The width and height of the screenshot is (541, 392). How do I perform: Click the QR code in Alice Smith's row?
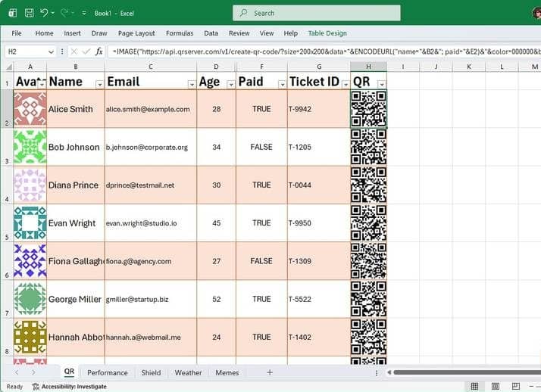coord(368,109)
